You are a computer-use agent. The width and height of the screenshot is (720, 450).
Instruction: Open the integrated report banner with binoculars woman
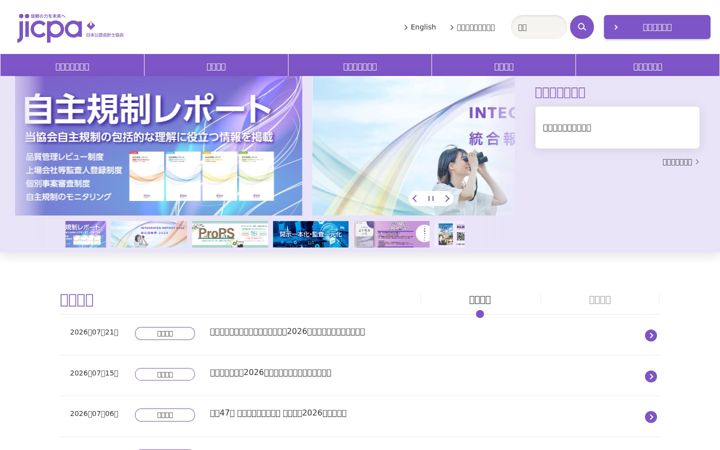[413, 146]
